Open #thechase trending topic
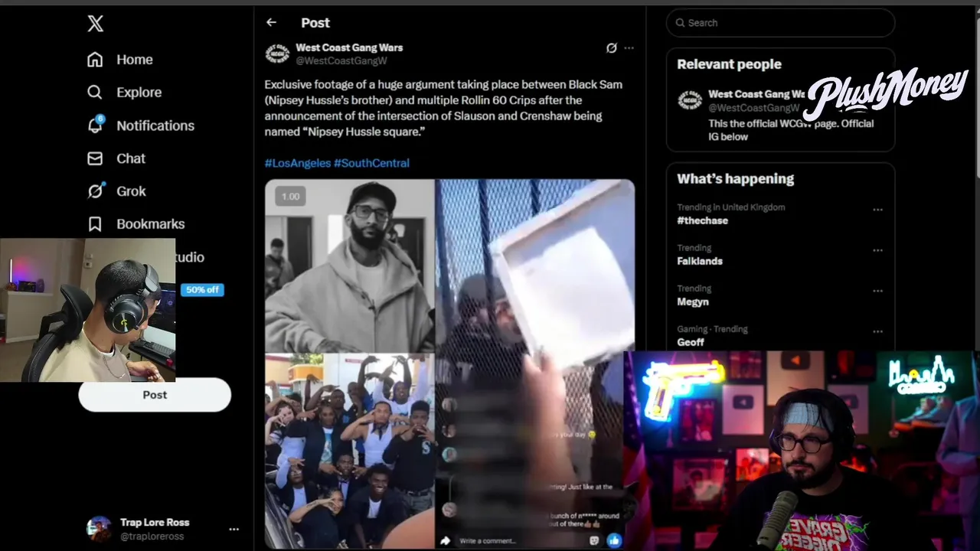The image size is (980, 551). click(x=702, y=220)
